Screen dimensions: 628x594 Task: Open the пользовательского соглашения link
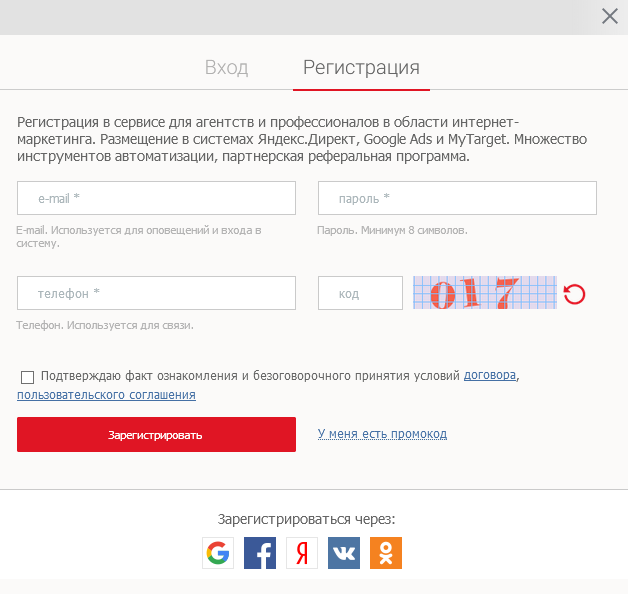pyautogui.click(x=106, y=395)
